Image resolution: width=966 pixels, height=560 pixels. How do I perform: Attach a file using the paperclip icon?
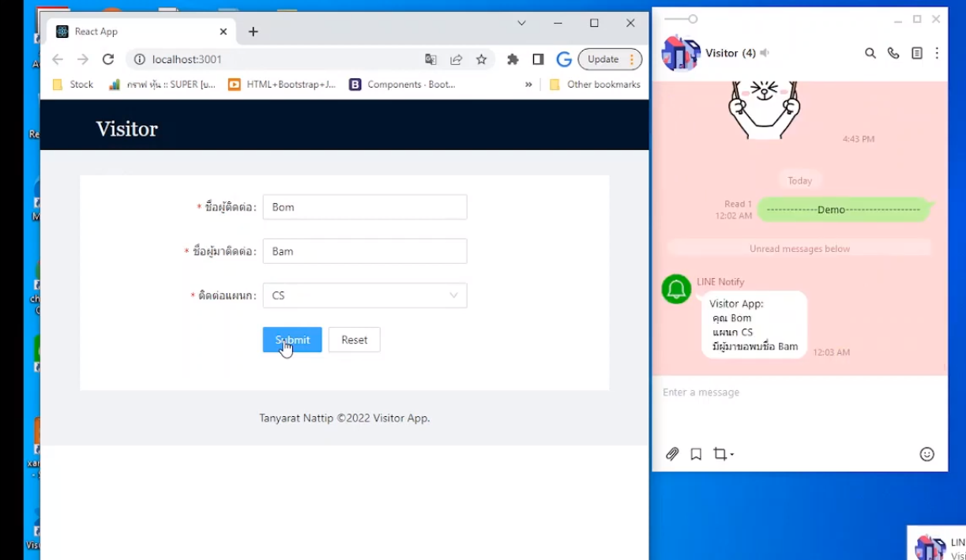[x=672, y=454]
